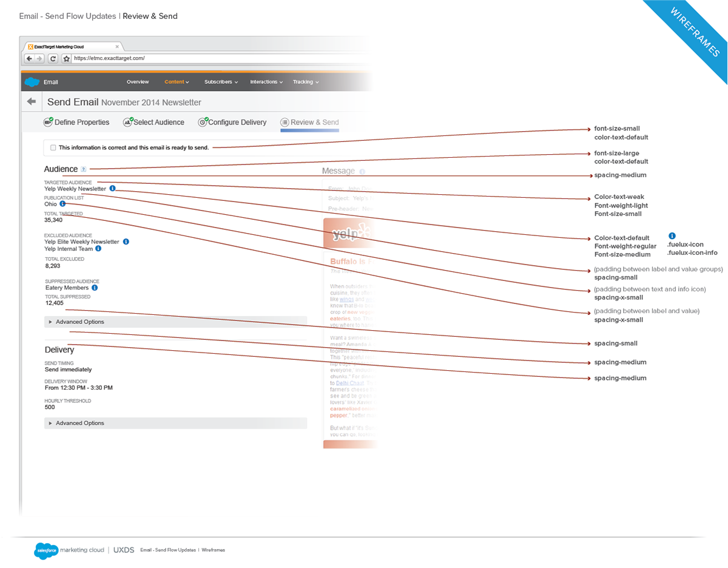This screenshot has width=728, height=568.
Task: Click info icon beside Yelp Elite Weekly Newsletter
Action: [x=126, y=242]
